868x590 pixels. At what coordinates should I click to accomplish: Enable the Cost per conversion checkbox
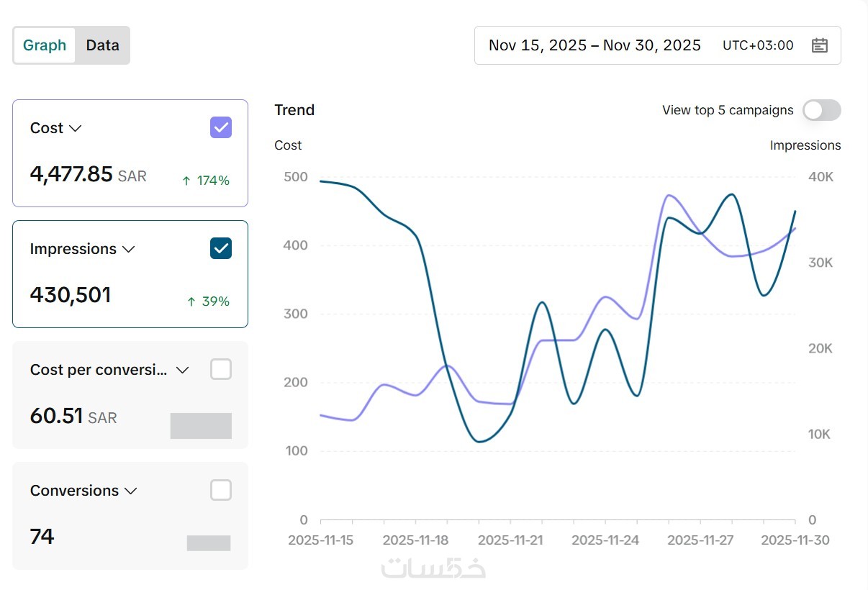[x=221, y=369]
